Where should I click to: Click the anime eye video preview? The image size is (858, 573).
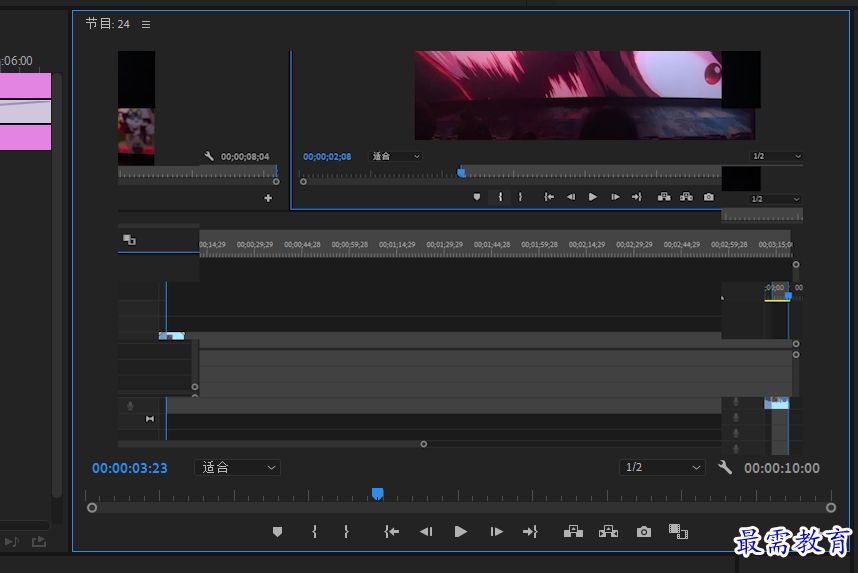coord(584,95)
